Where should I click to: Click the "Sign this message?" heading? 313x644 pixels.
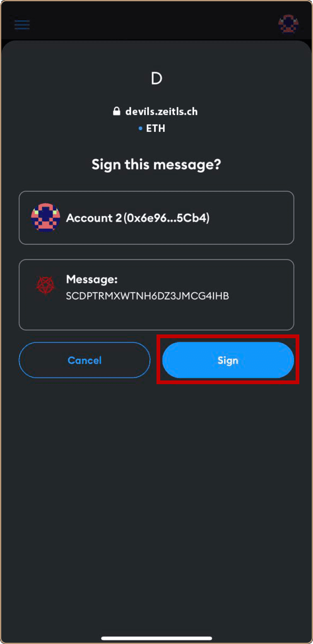[x=156, y=165]
